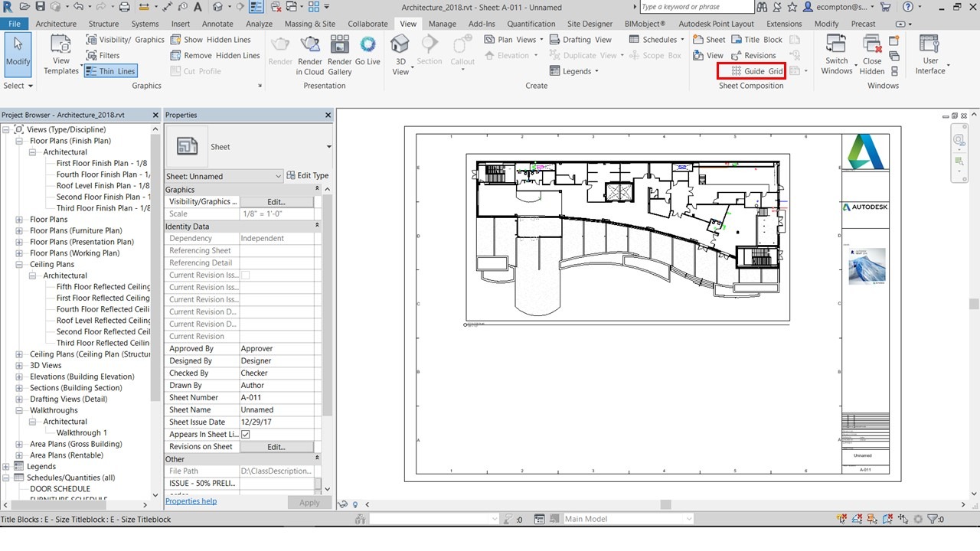Click Visibility/Graphics icon in ribbon
The image size is (980, 551).
[91, 40]
